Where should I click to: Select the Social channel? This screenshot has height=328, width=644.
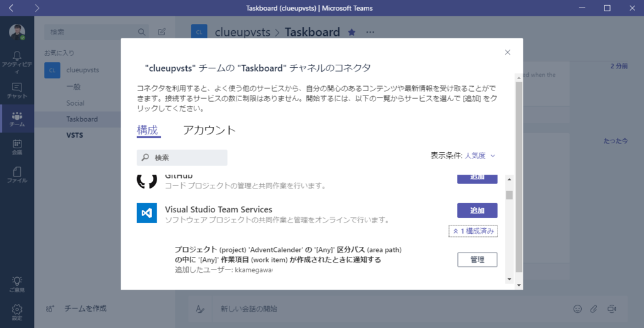pos(75,103)
